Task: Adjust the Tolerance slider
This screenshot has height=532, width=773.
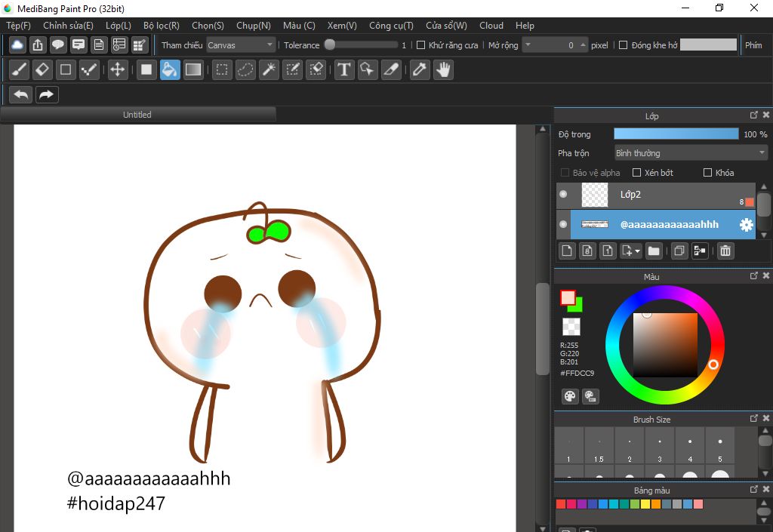Action: coord(361,45)
